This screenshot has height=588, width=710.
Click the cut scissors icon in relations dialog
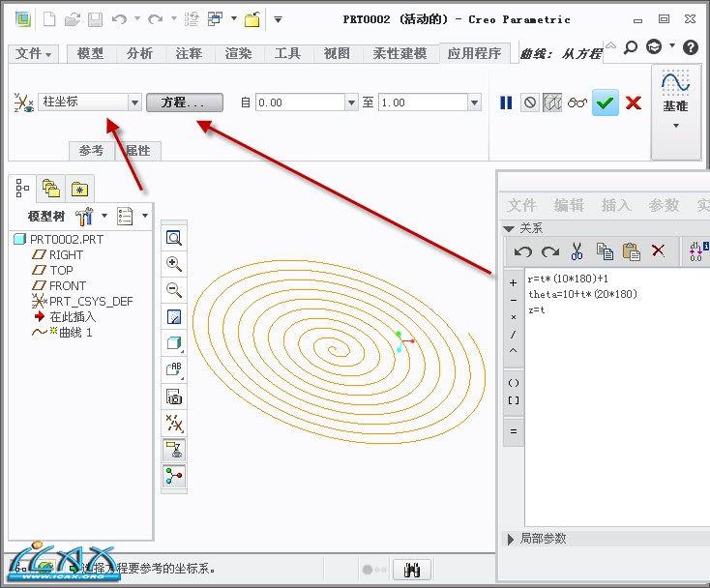(x=577, y=250)
